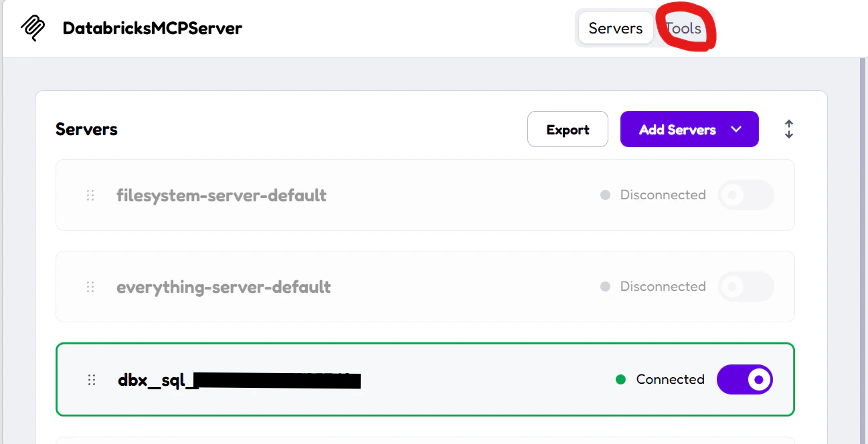
Task: Open the Add Servers dropdown
Action: pos(689,129)
